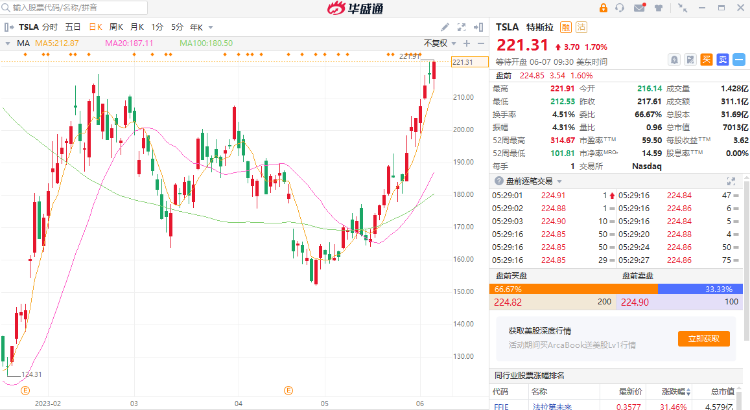Click the blue 卖 sell button

(722, 60)
